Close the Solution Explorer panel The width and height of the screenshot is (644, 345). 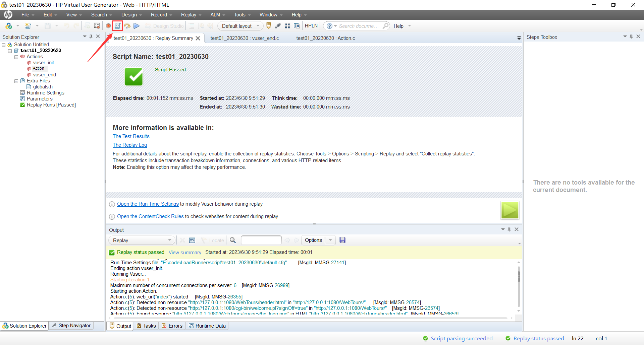click(x=98, y=37)
